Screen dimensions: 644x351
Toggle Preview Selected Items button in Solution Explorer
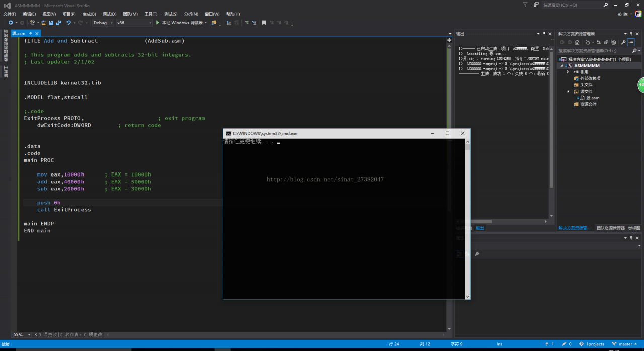[631, 43]
